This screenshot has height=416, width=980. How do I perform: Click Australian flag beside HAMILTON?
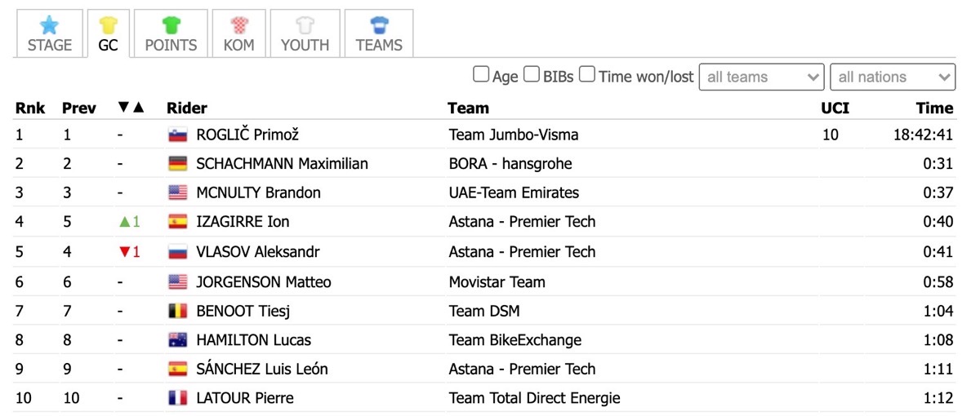tap(178, 340)
